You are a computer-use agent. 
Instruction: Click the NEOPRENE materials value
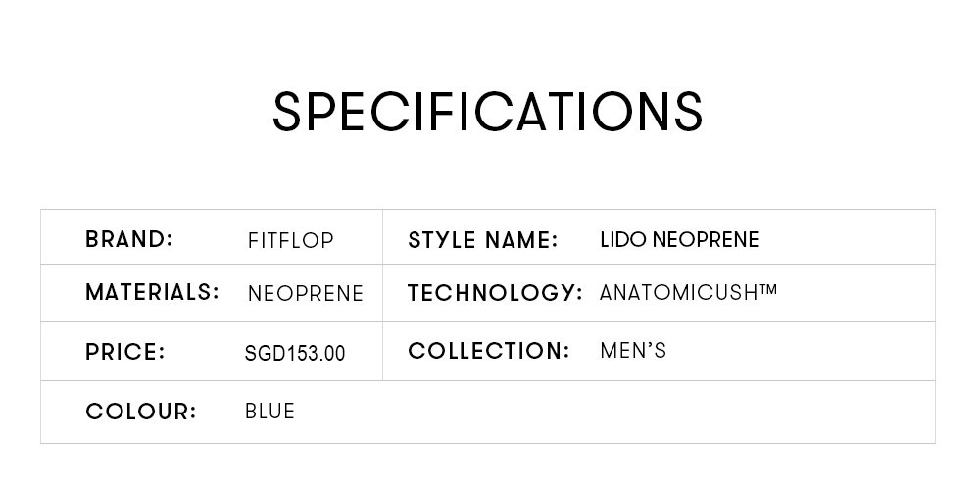[x=306, y=294]
